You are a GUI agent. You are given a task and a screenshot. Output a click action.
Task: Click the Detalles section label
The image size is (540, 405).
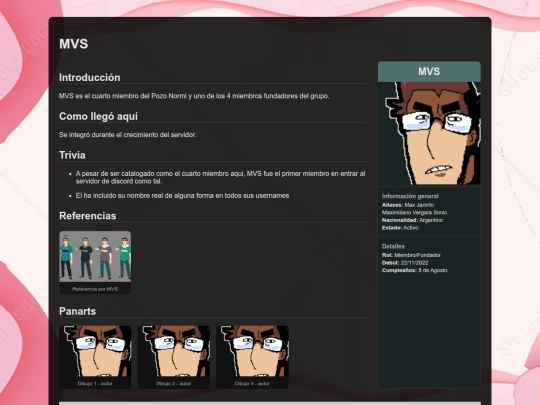(393, 247)
